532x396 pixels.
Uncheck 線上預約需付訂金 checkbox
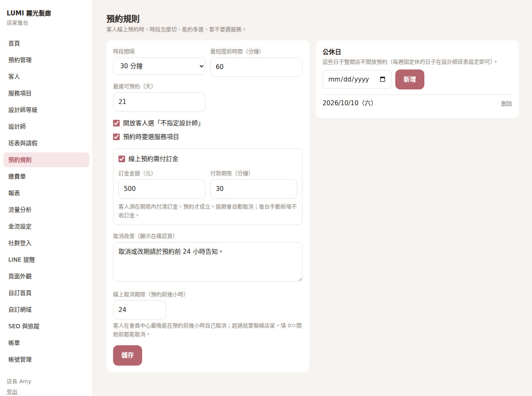[x=122, y=159]
